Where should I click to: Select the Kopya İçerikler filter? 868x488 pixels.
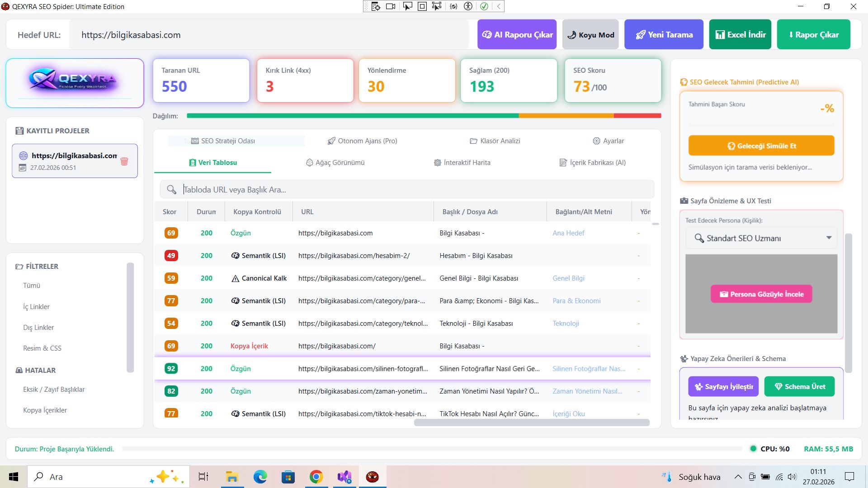pos(45,410)
